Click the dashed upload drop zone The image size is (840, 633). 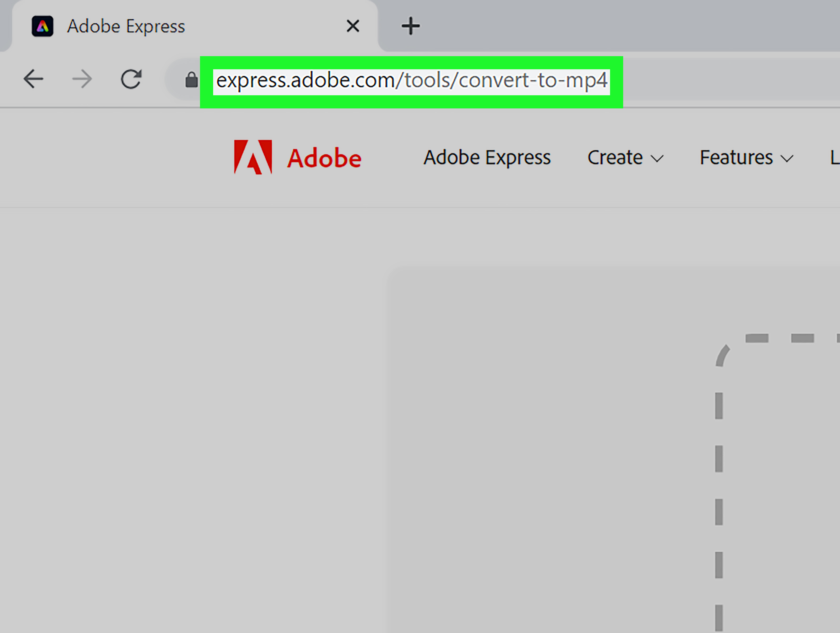coord(778,482)
